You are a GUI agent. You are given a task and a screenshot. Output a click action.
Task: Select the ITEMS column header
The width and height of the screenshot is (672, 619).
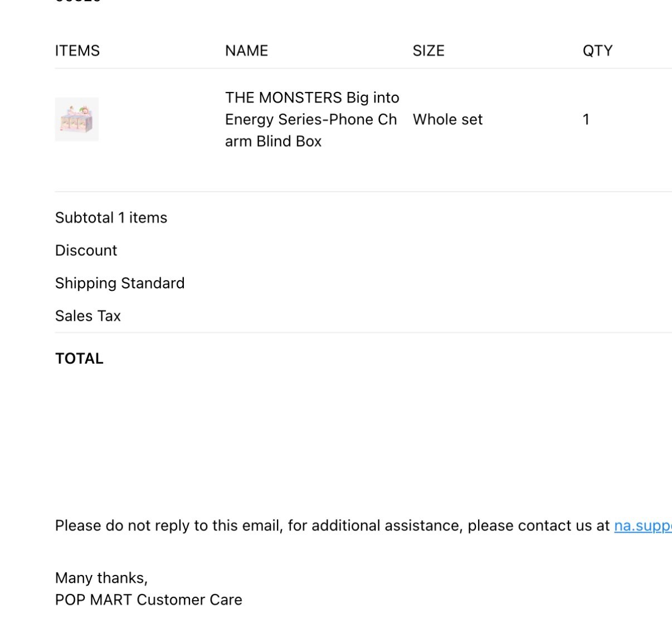pos(77,51)
